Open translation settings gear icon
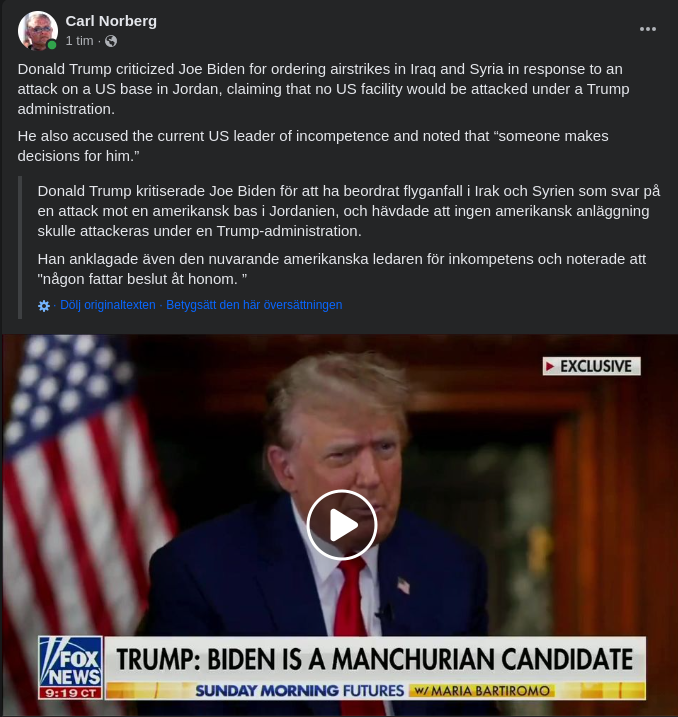 coord(44,305)
